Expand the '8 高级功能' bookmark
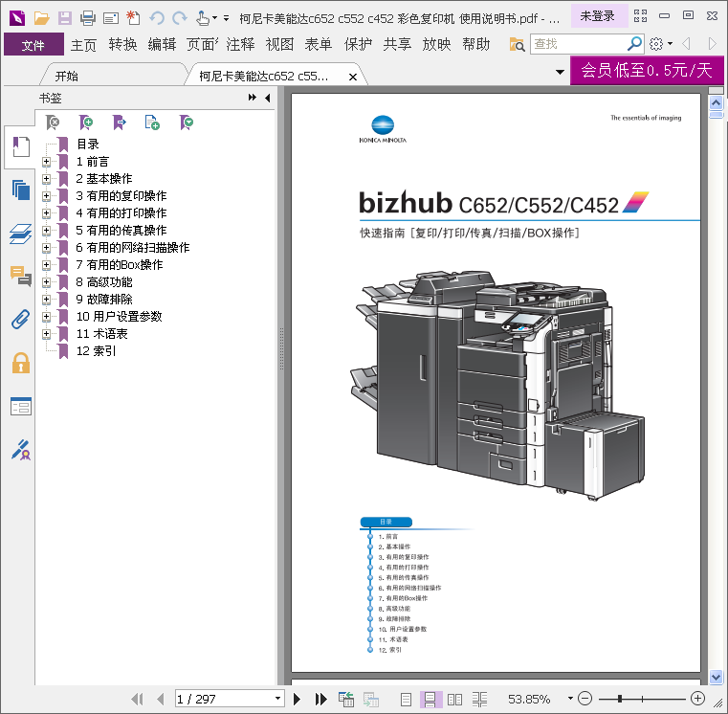The height and width of the screenshot is (714, 728). point(47,282)
